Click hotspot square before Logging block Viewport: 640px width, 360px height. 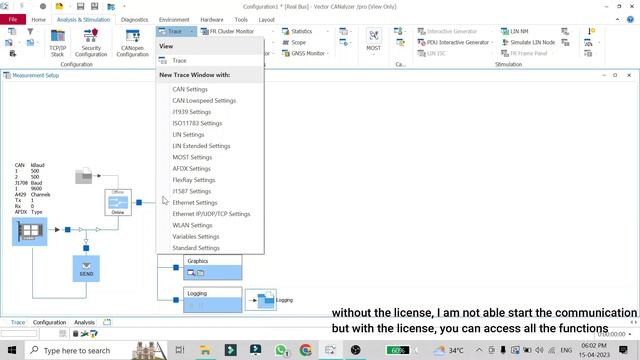pyautogui.click(x=176, y=300)
